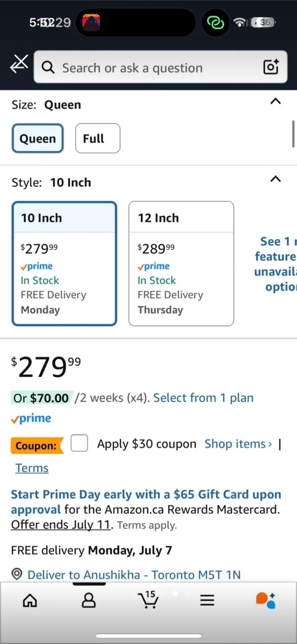Check the Apply $30 coupon checkbox

coord(79,443)
